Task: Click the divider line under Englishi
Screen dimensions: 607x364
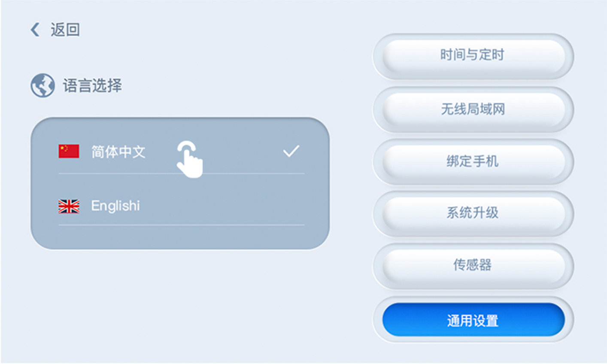Action: [x=182, y=224]
